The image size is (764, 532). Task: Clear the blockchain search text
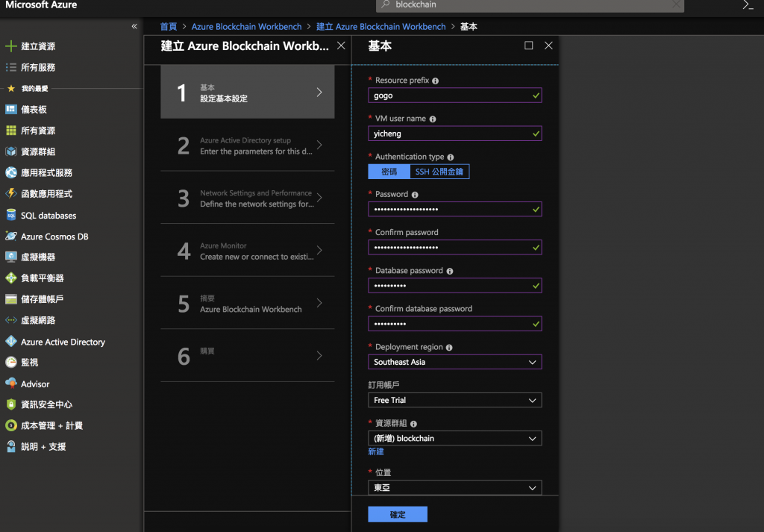pos(675,4)
